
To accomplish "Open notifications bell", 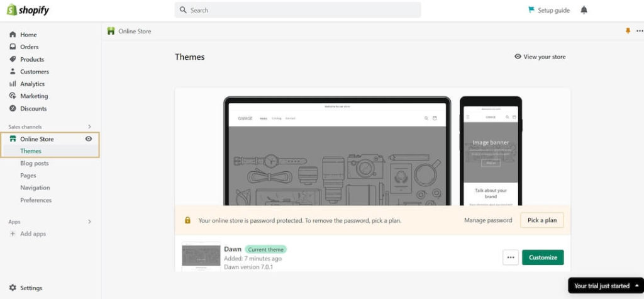I will tap(584, 10).
